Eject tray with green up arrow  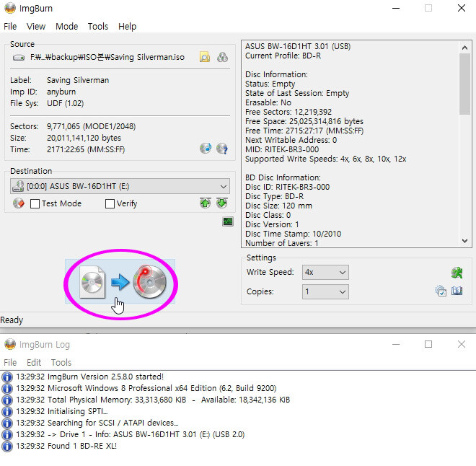coord(206,203)
